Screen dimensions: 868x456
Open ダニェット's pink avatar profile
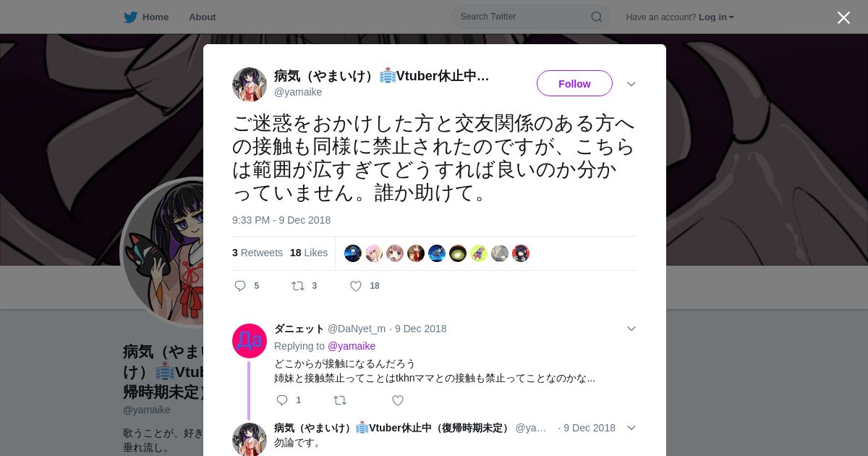pyautogui.click(x=250, y=341)
